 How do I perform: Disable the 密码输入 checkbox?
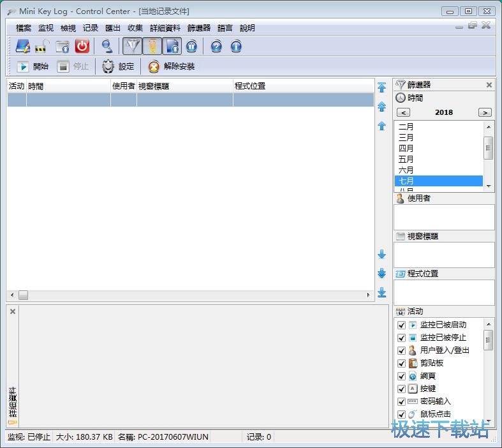pos(401,401)
